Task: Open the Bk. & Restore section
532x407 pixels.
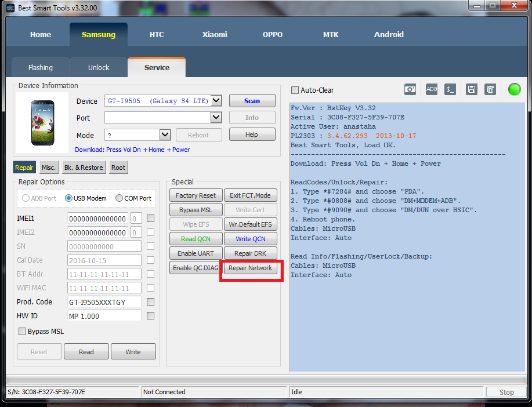Action: pyautogui.click(x=84, y=168)
